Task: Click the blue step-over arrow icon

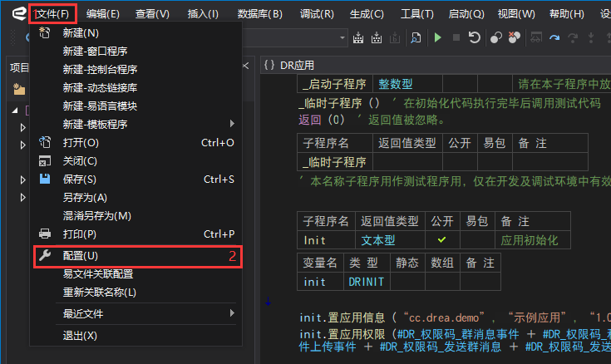Action: pyautogui.click(x=555, y=37)
